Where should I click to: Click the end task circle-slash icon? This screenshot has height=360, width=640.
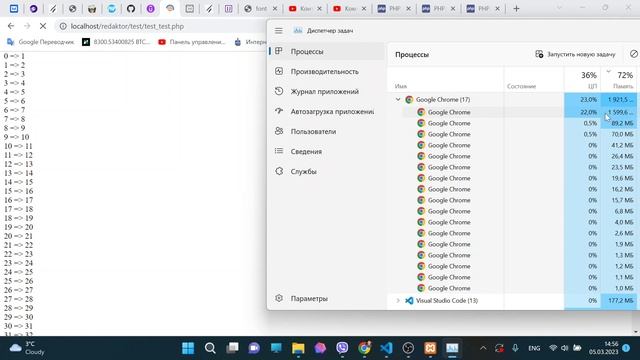633,54
